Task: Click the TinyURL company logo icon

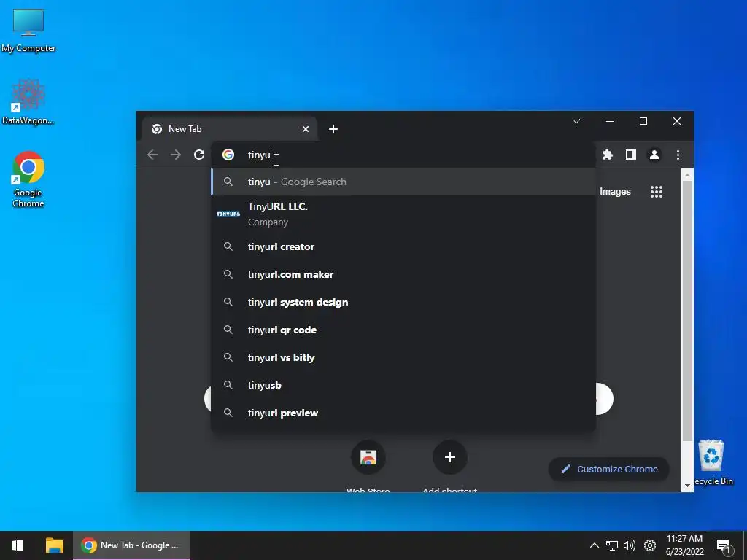Action: (228, 214)
